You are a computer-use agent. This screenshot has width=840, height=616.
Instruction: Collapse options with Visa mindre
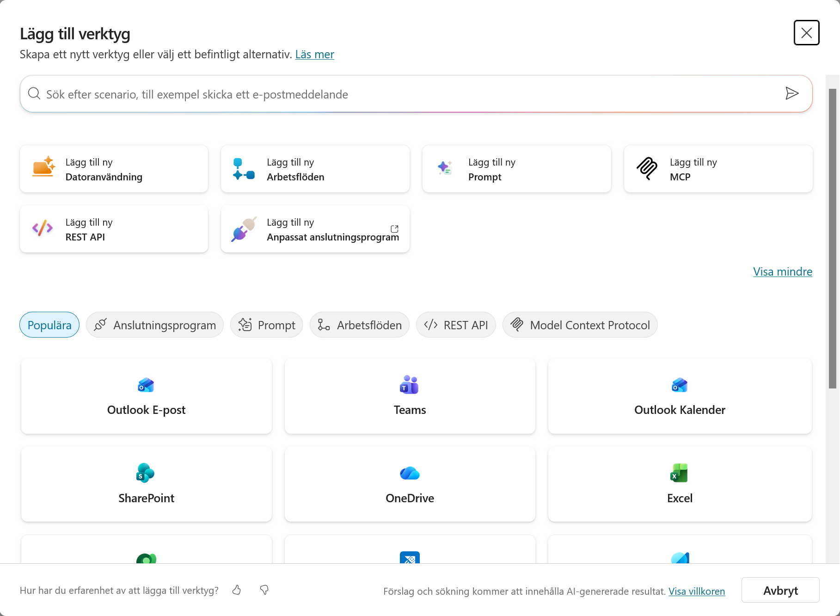coord(783,271)
